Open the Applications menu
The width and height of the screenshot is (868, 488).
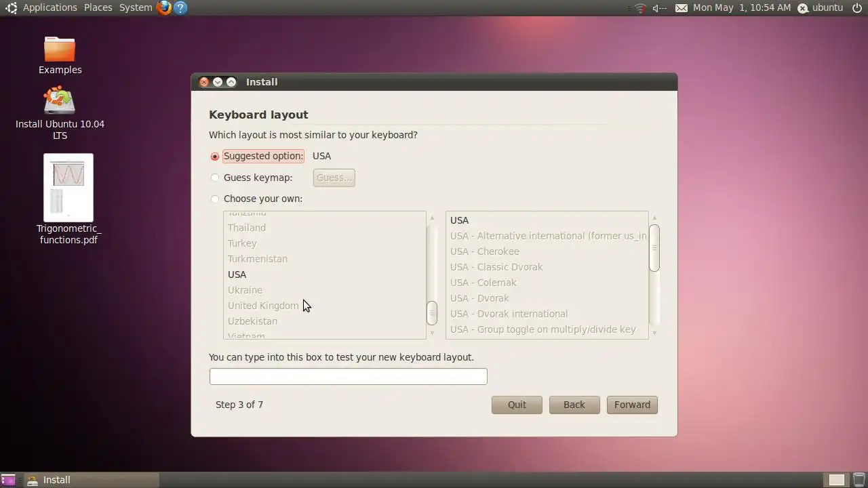pos(50,7)
